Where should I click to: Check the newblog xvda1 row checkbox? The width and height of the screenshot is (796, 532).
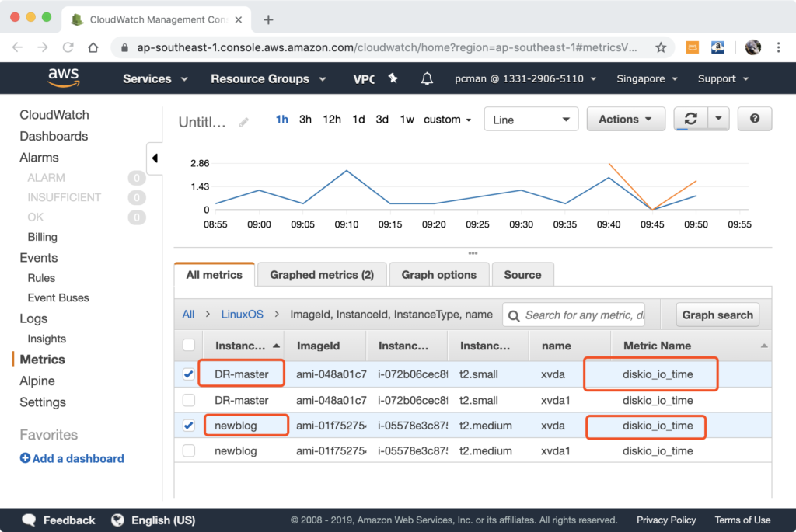click(x=189, y=450)
